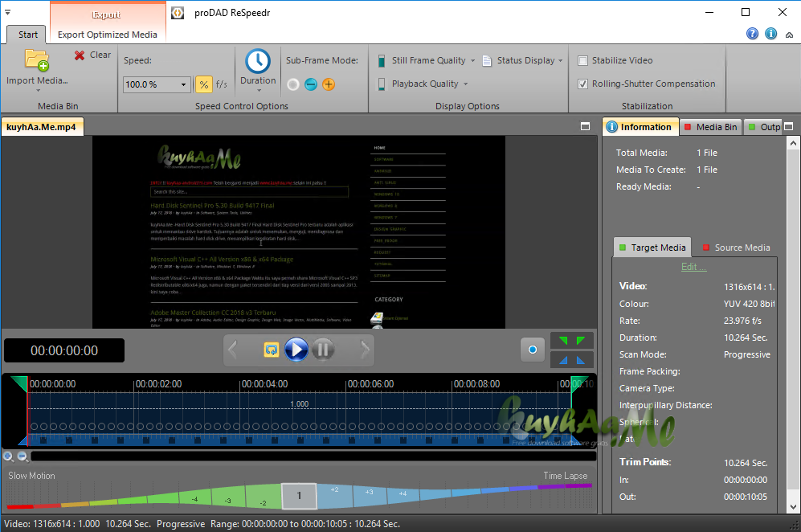Click the Playback Quality icon
This screenshot has height=532, width=801.
(x=382, y=84)
